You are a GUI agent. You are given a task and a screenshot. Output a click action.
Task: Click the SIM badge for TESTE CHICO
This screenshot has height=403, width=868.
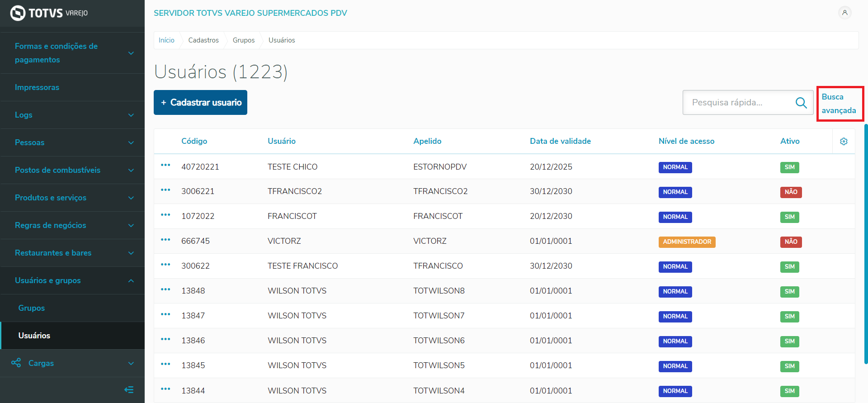click(789, 167)
